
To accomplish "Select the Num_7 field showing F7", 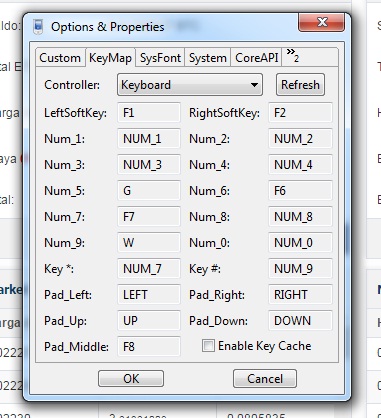I will pos(149,217).
